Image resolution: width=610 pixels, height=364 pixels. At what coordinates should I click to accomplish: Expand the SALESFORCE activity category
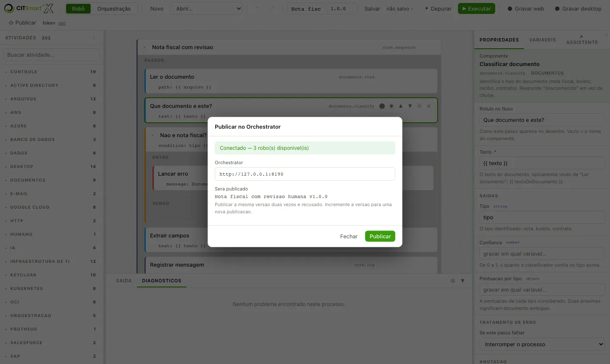pyautogui.click(x=52, y=343)
